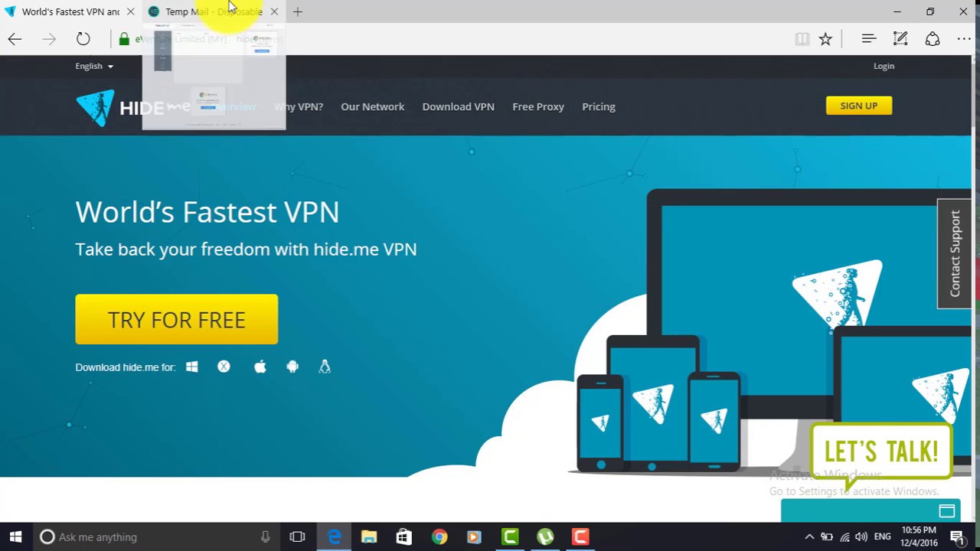Open the Pricing page
This screenshot has height=551, width=980.
tap(599, 106)
